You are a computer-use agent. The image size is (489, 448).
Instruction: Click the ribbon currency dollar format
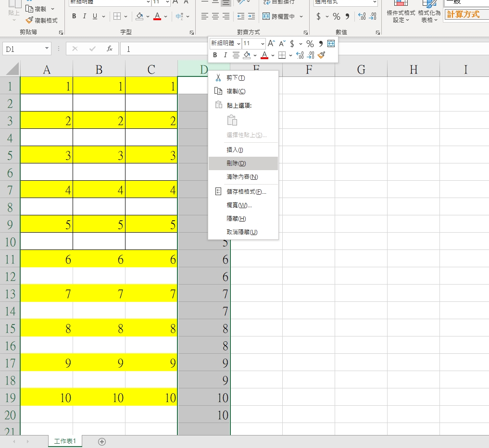coord(318,16)
